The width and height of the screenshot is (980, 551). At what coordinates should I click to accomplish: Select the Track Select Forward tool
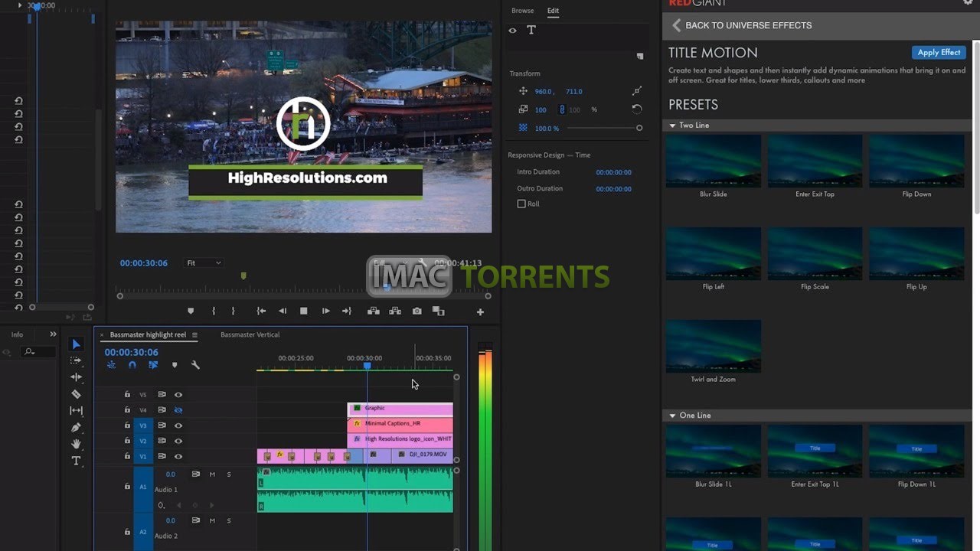click(x=76, y=360)
